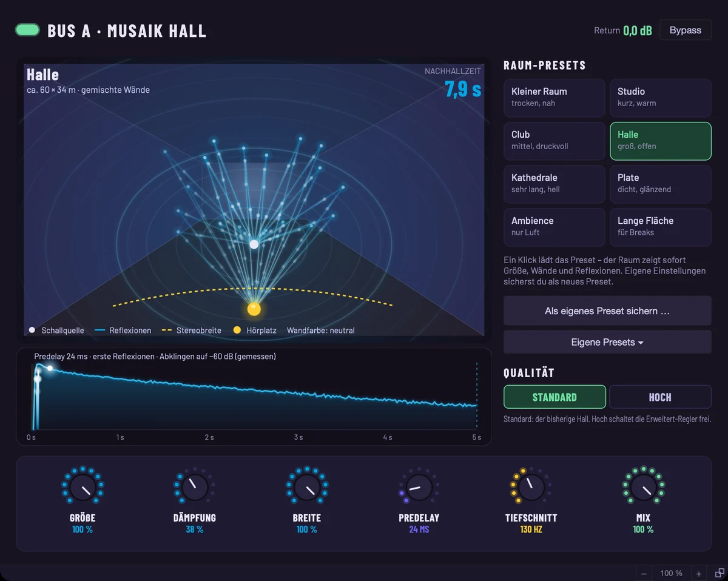728x581 pixels.
Task: Click the Nachhallzeit 7,9 s readout
Action: [x=463, y=89]
